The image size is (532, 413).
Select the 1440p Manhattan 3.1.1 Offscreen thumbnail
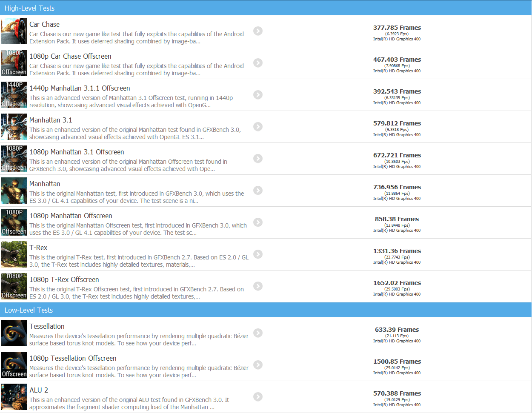[14, 95]
